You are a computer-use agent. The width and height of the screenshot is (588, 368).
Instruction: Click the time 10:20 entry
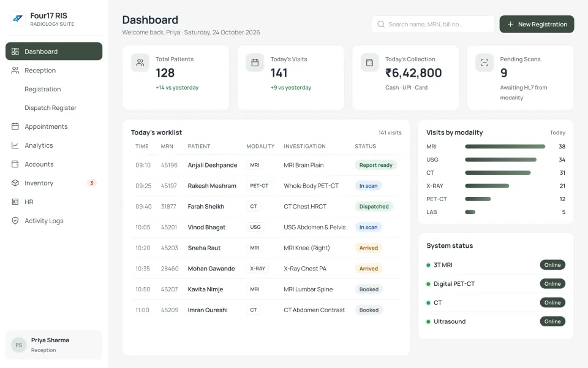pyautogui.click(x=143, y=248)
